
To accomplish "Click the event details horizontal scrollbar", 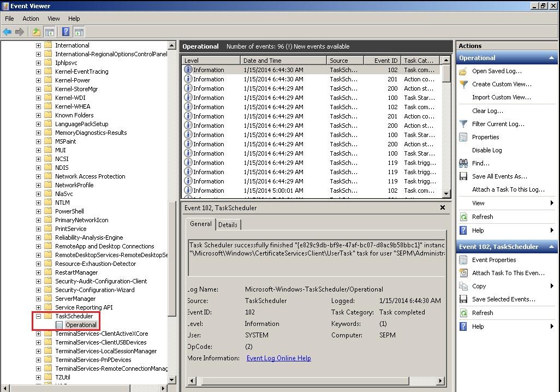I will [317, 381].
